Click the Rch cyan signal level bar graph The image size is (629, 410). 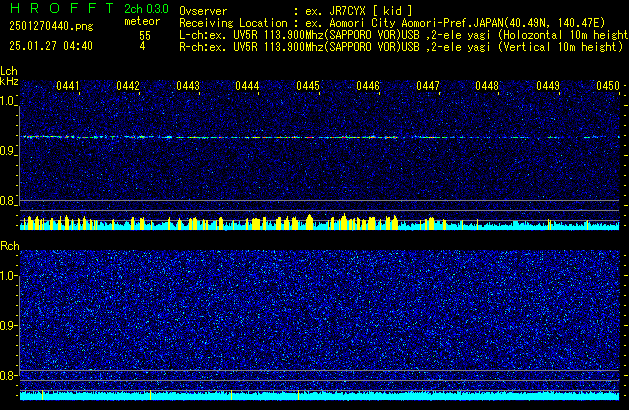point(320,395)
